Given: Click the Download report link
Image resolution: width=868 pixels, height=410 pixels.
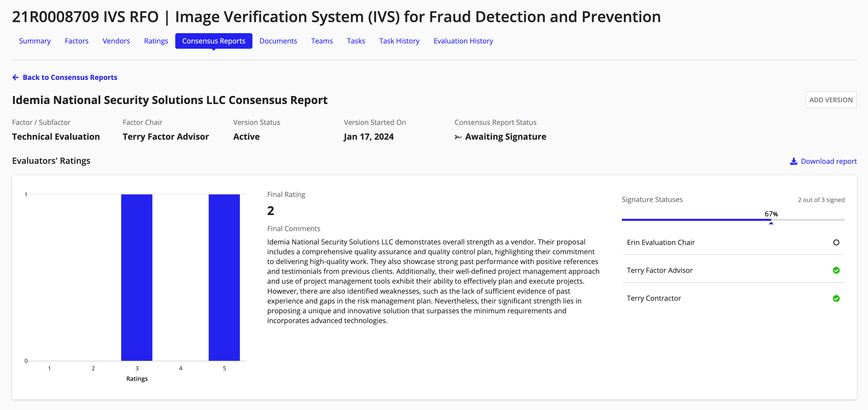Looking at the screenshot, I should coord(823,162).
